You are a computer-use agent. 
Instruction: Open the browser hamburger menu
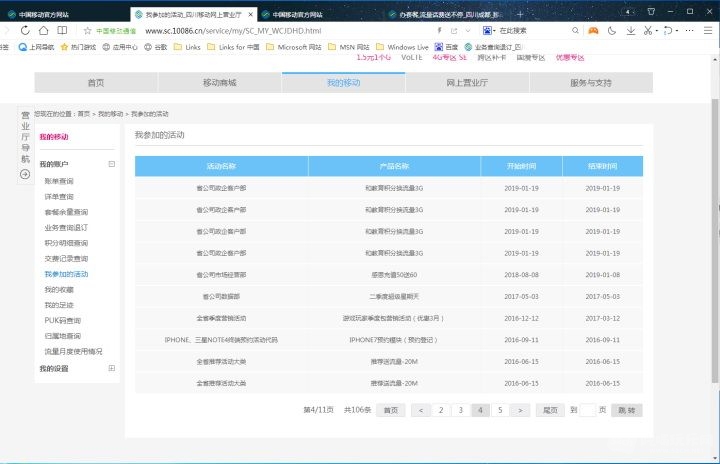pos(708,31)
